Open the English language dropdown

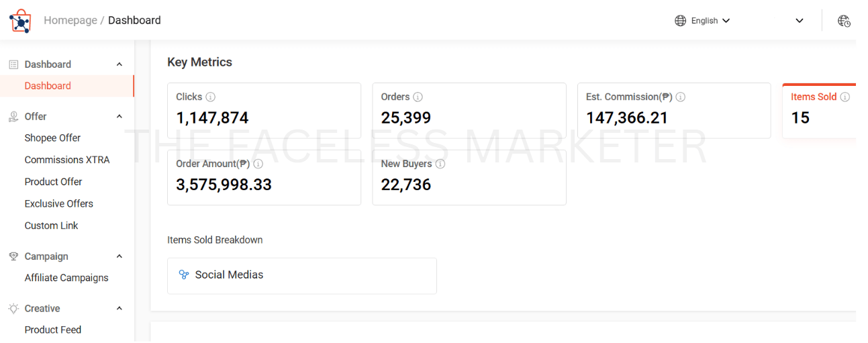click(x=702, y=21)
